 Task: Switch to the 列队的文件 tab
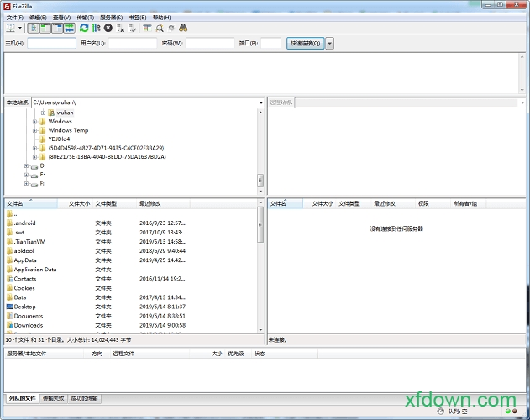pyautogui.click(x=22, y=398)
